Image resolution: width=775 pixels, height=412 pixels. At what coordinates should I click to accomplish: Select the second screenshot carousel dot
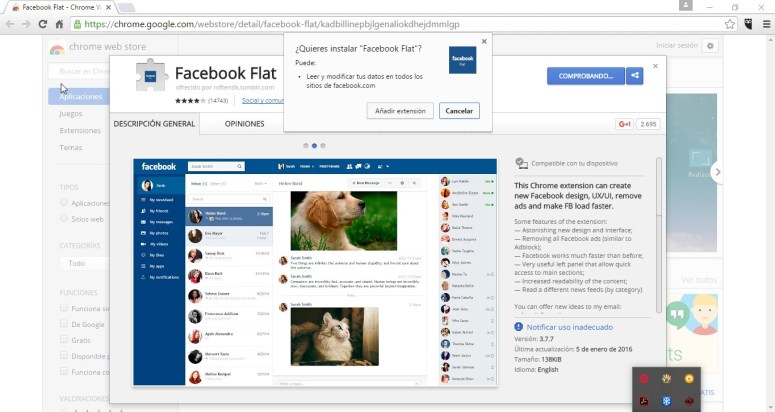(x=314, y=146)
